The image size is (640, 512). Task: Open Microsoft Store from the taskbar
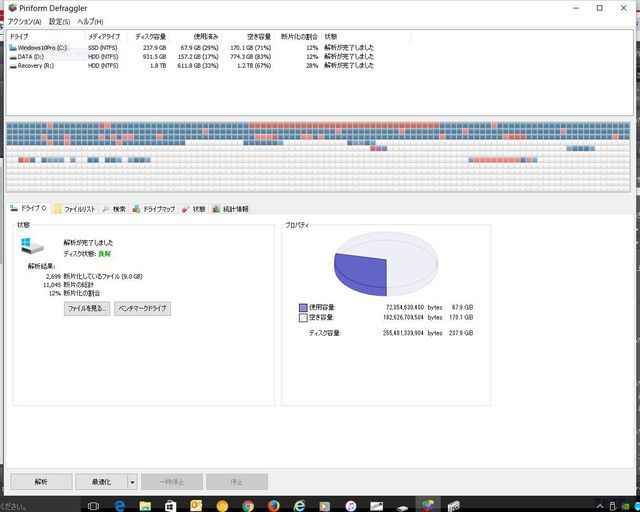pyautogui.click(x=171, y=506)
